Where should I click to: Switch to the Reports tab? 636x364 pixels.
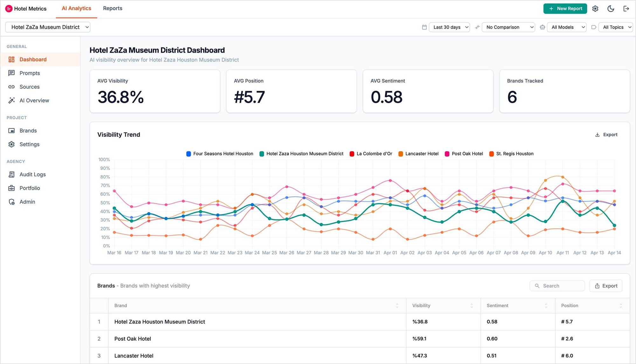(x=113, y=8)
